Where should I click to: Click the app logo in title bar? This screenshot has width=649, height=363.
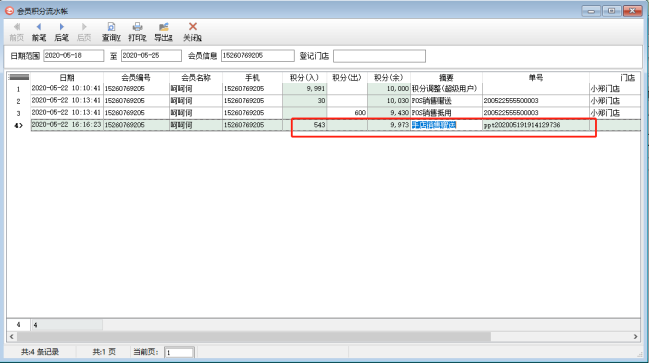(x=9, y=11)
